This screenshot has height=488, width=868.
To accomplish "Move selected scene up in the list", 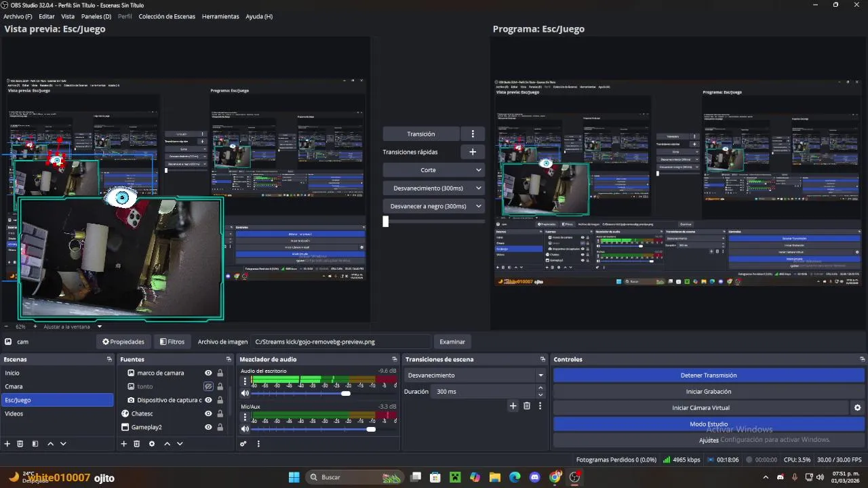I will pyautogui.click(x=50, y=444).
